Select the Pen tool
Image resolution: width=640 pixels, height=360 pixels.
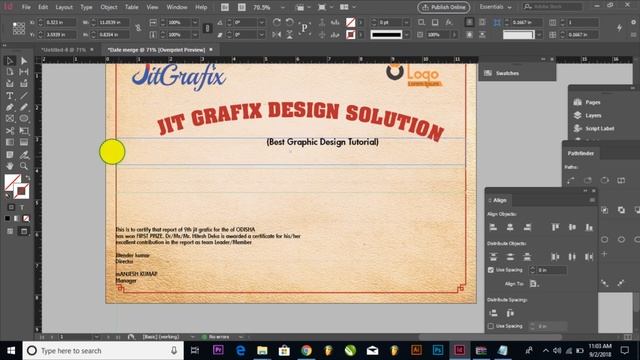pos(9,107)
